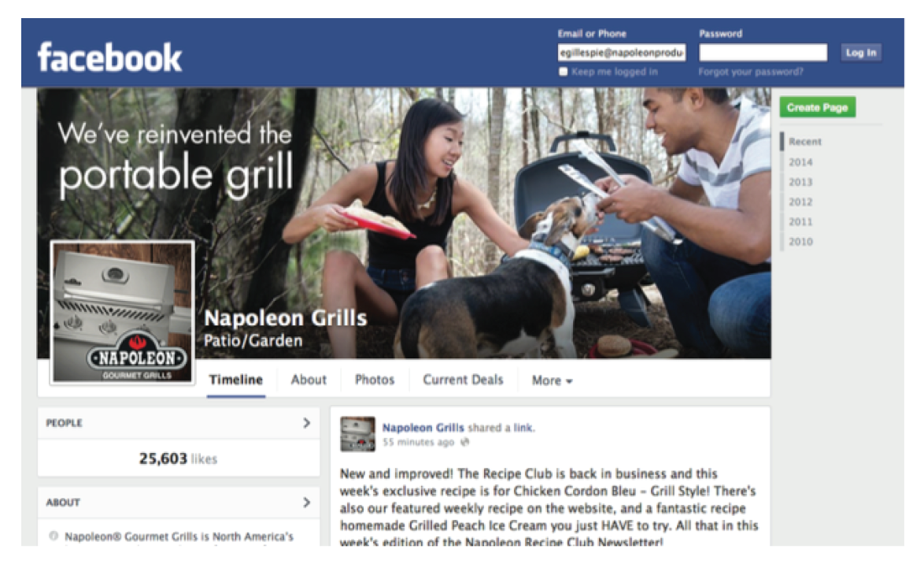The height and width of the screenshot is (575, 924).
Task: Click the Password input field
Action: (x=763, y=53)
